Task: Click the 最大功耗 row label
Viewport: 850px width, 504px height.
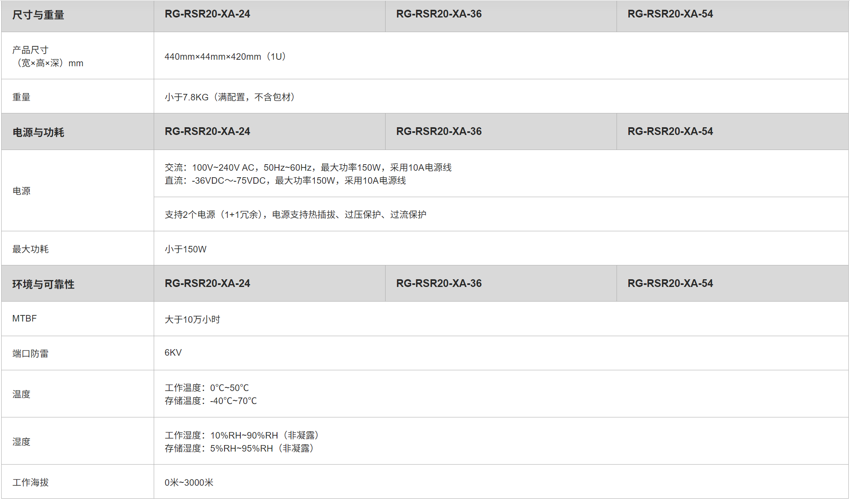Action: 31,250
